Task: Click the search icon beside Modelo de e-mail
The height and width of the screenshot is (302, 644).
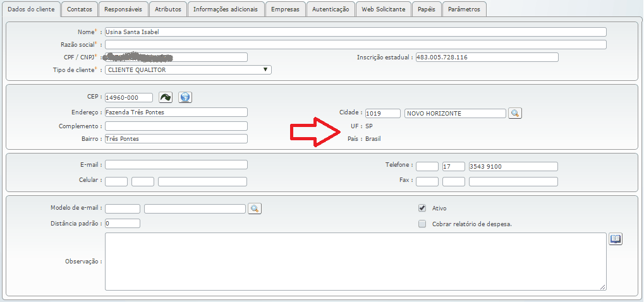Action: (x=254, y=208)
